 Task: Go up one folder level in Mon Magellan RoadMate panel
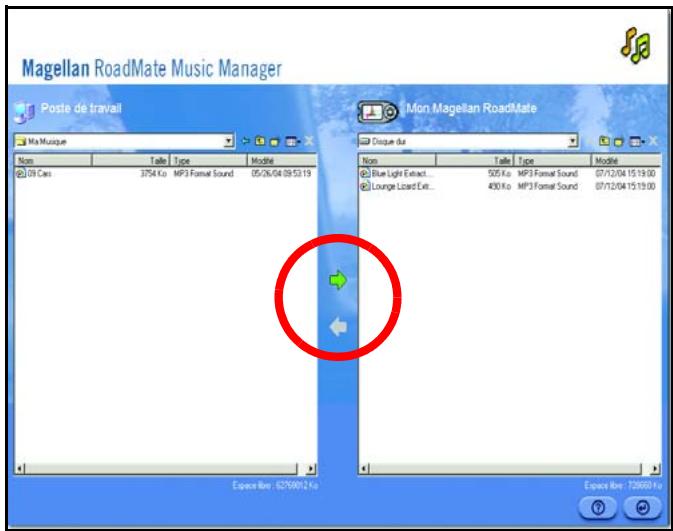(x=604, y=141)
